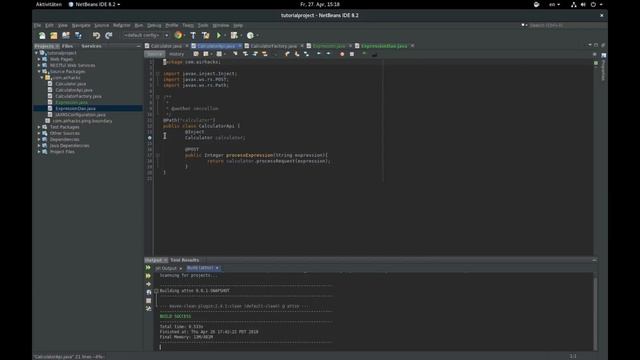
Task: Click the Save All toolbar icon
Action: [78, 36]
